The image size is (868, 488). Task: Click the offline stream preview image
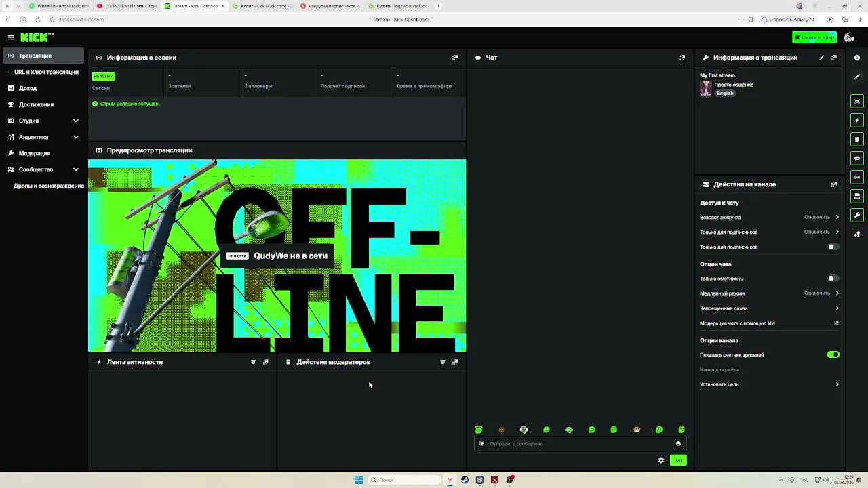(277, 256)
